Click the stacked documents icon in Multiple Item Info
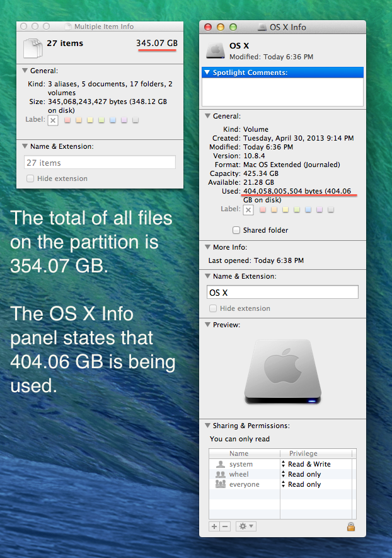The width and height of the screenshot is (392, 558). tap(33, 49)
